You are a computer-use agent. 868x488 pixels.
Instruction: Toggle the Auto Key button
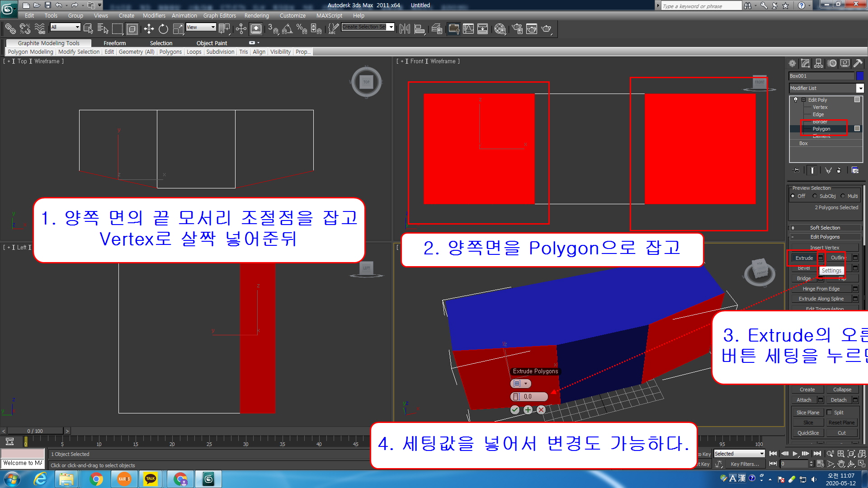pos(703,454)
